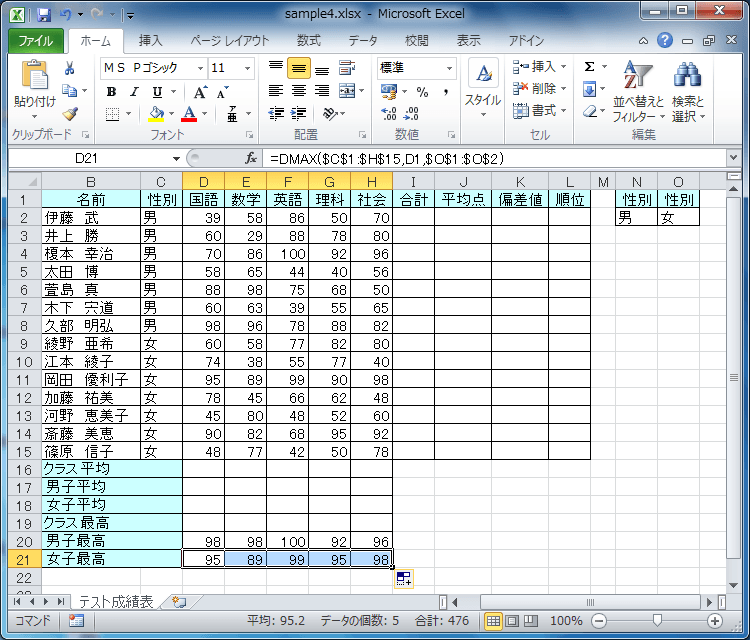The image size is (750, 640).
Task: Toggle middle vertical alignment button
Action: click(x=298, y=68)
